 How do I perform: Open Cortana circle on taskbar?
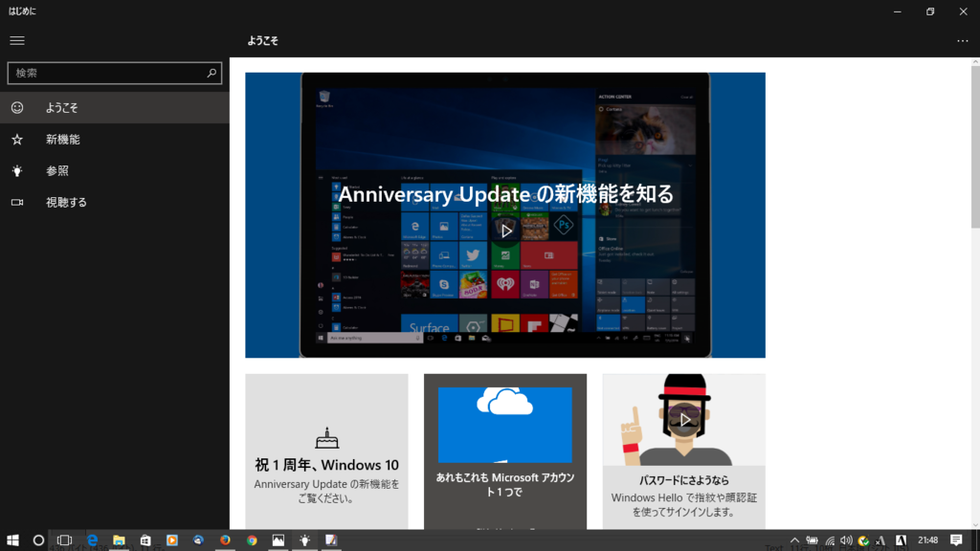[x=38, y=540]
